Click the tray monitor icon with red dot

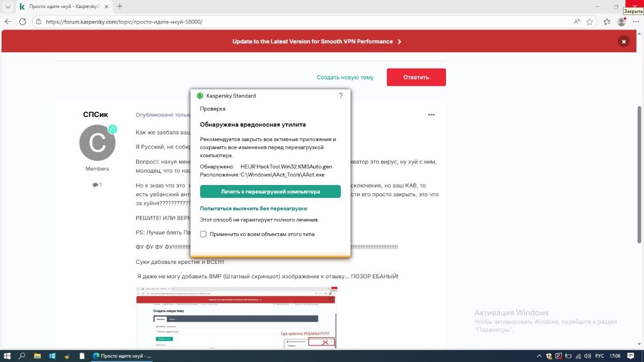559,356
